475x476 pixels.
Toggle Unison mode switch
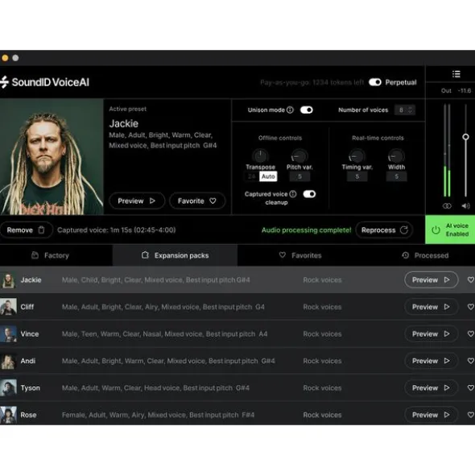[307, 110]
